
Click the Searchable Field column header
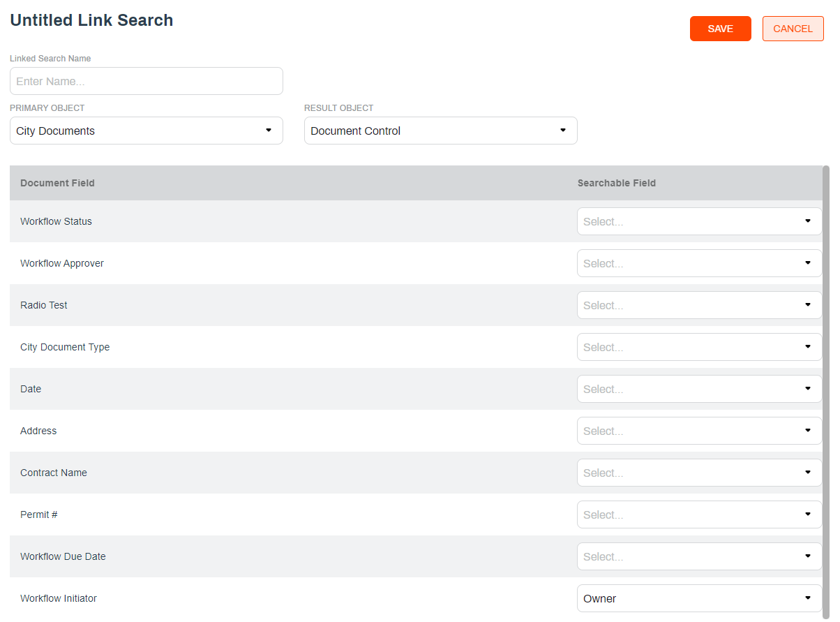coord(617,183)
